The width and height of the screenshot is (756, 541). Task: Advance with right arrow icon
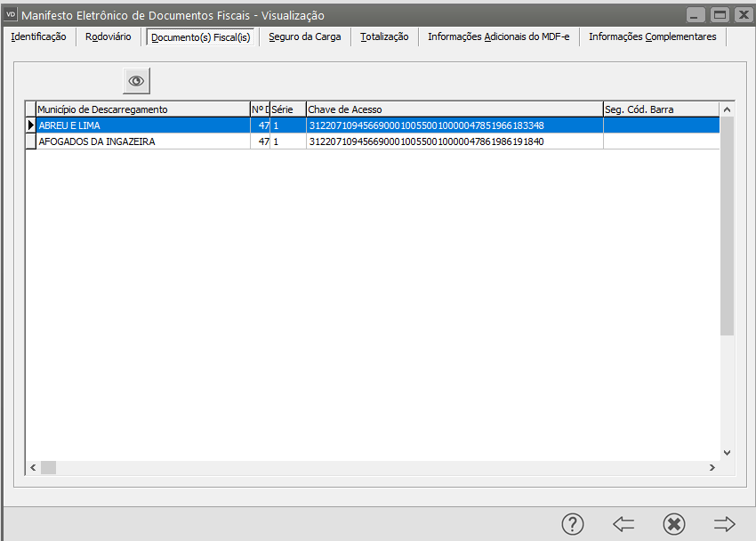724,524
